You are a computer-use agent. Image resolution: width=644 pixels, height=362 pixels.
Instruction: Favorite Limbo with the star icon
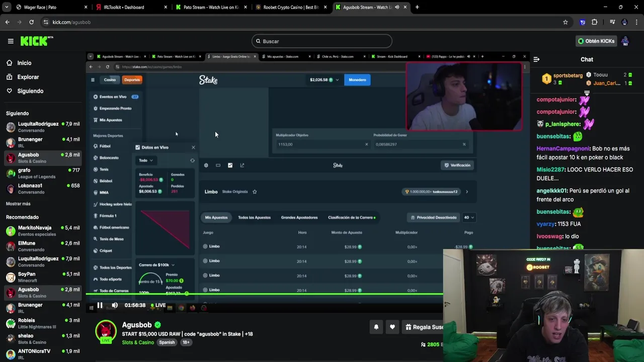click(255, 192)
